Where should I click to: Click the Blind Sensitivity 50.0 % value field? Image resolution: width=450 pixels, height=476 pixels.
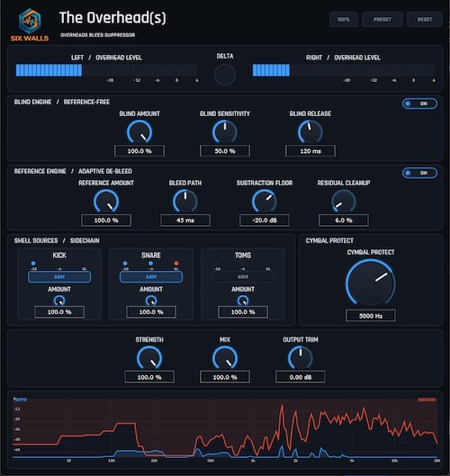[225, 151]
